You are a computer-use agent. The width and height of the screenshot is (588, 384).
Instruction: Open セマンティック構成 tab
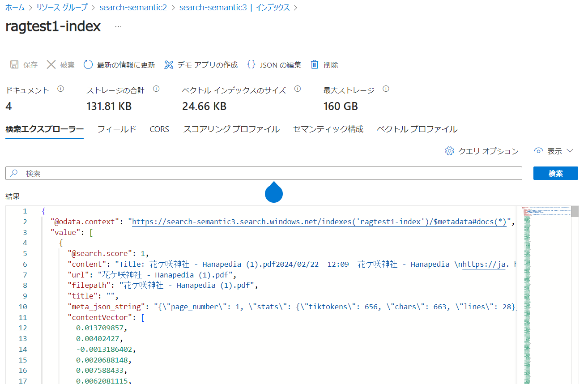coord(328,129)
